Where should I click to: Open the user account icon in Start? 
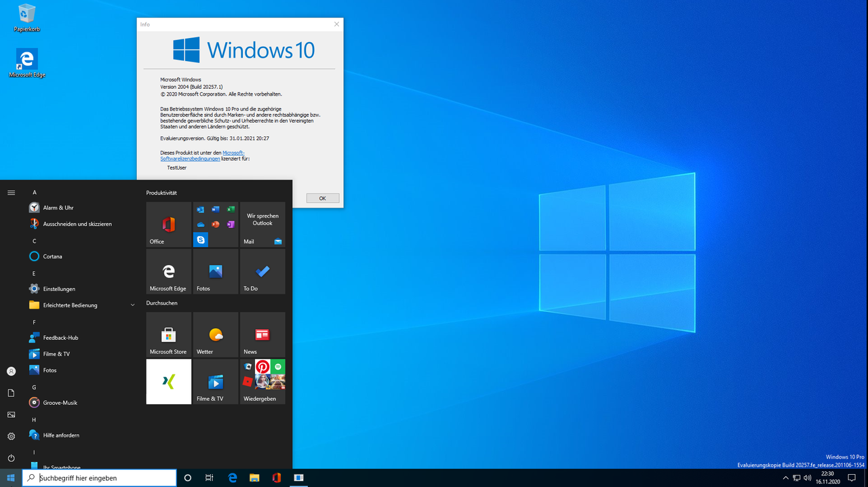[x=11, y=371]
